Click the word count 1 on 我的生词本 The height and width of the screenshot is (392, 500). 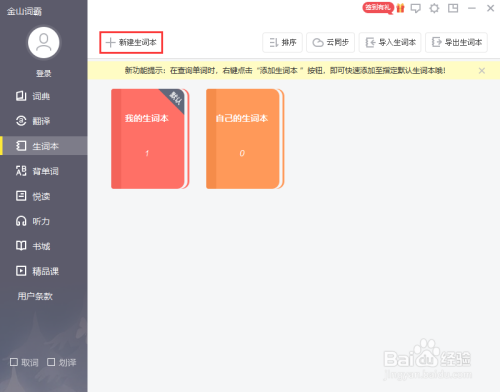coord(147,153)
